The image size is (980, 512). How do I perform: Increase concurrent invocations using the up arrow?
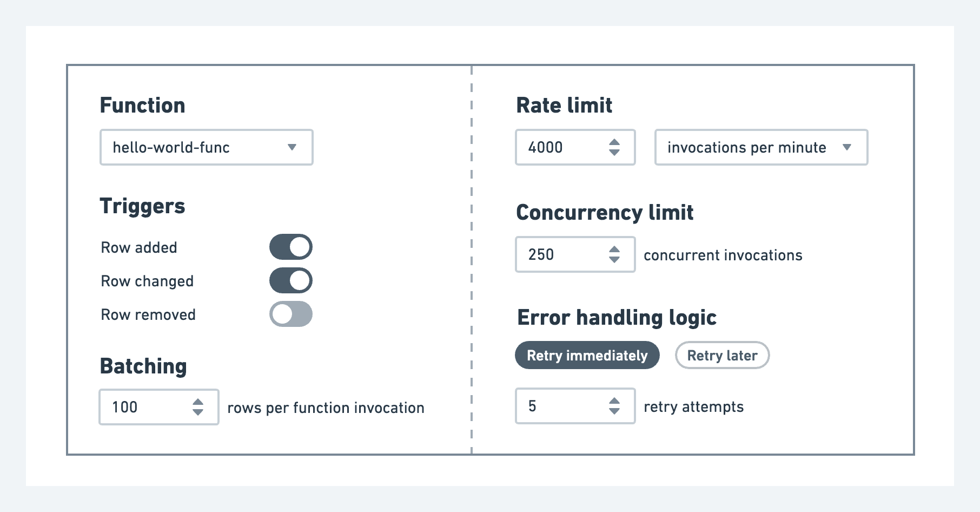[615, 248]
